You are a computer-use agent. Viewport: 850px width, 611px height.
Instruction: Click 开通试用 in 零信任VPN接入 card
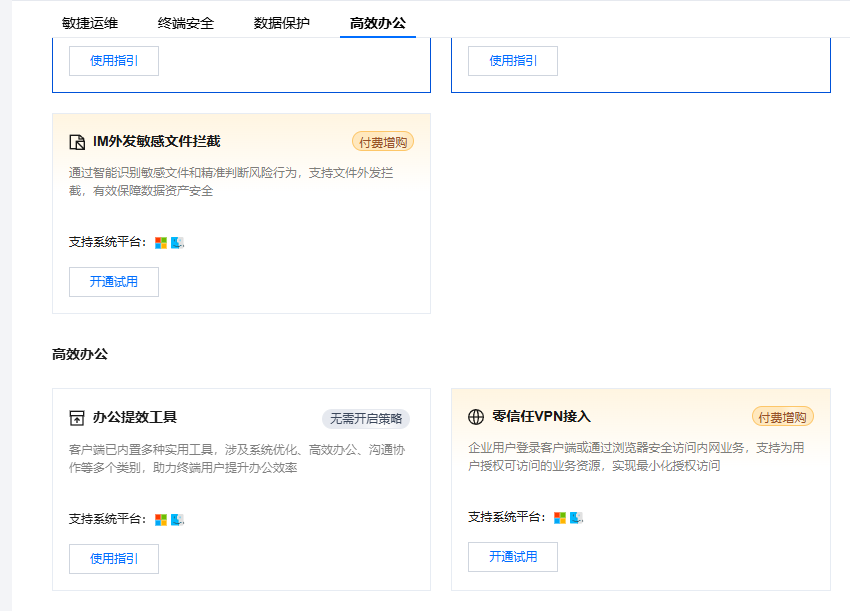[x=513, y=557]
